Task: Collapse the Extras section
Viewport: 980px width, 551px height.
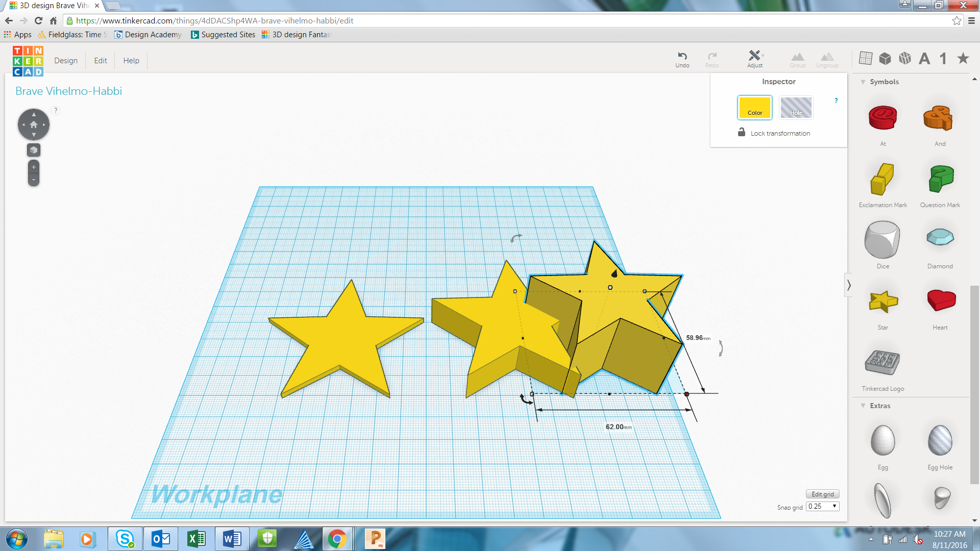Action: [863, 406]
